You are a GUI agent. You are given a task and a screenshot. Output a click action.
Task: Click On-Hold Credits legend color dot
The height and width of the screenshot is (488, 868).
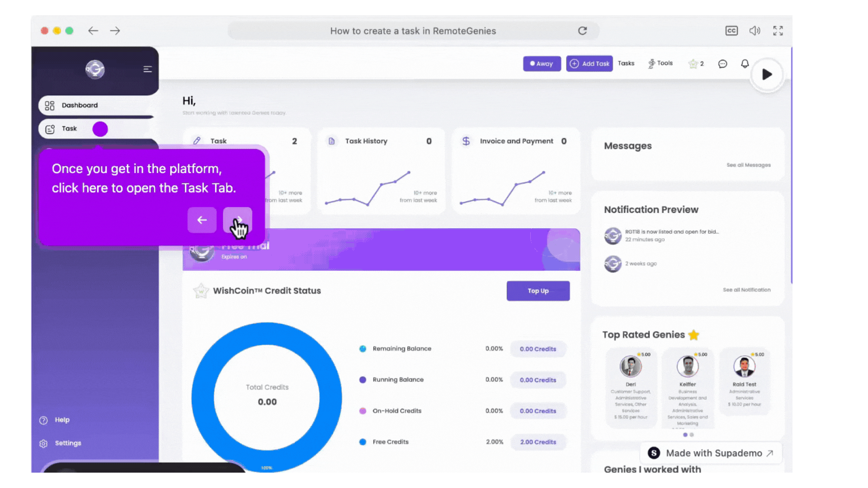tap(363, 411)
